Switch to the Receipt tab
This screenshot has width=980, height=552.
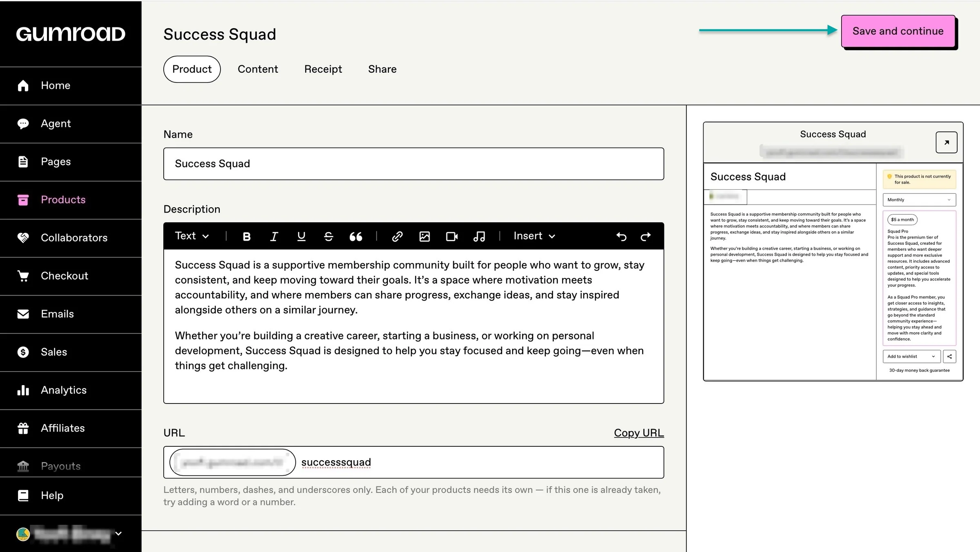tap(323, 69)
